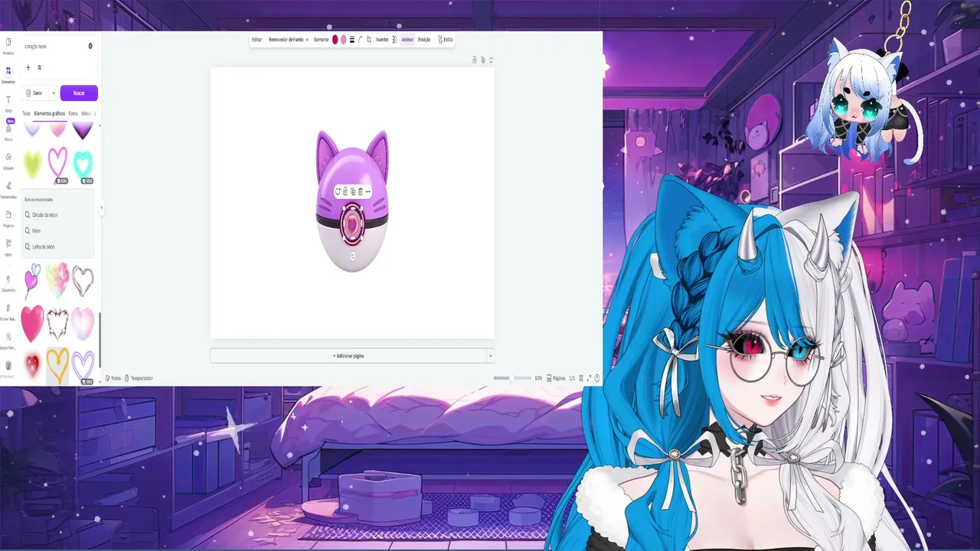
Task: Switch to the Elementos gráficos tab
Action: coord(50,113)
